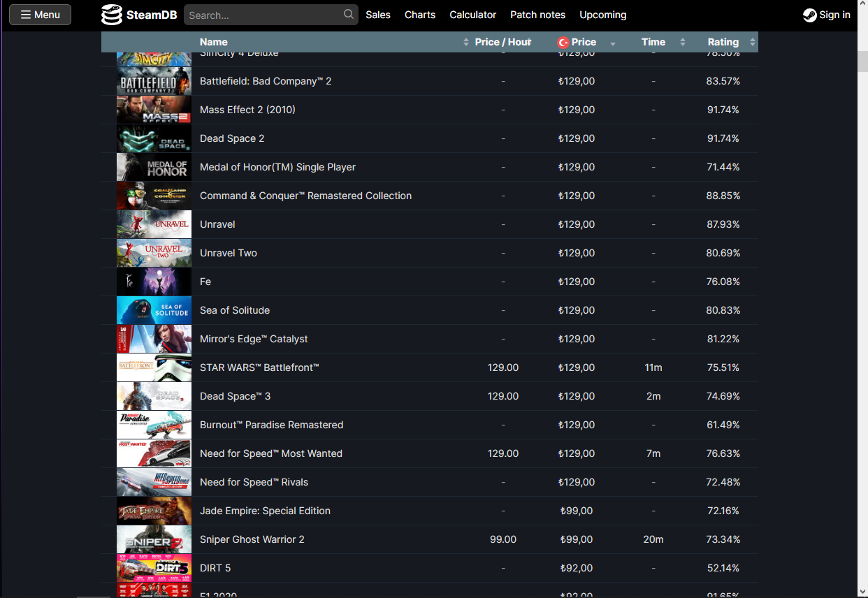Screen dimensions: 868x598
Task: Open STAR WARS™ Battlefront™ link
Action: pos(259,367)
